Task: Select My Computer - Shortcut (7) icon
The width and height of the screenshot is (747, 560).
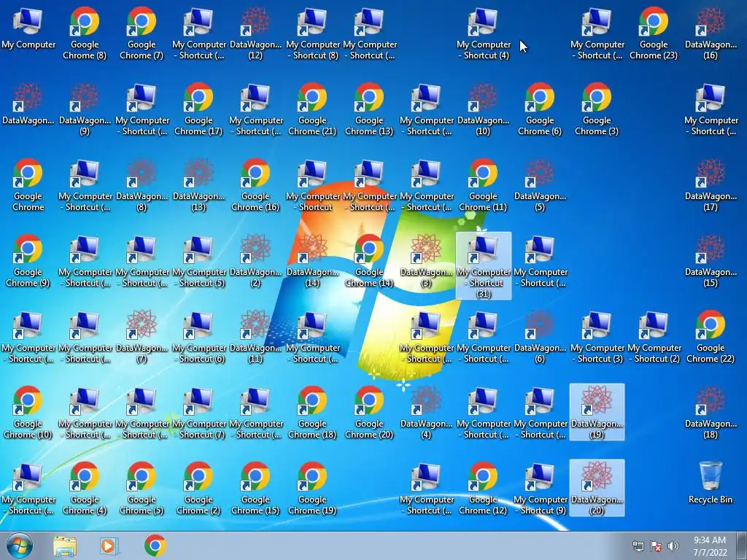Action: pyautogui.click(x=198, y=413)
